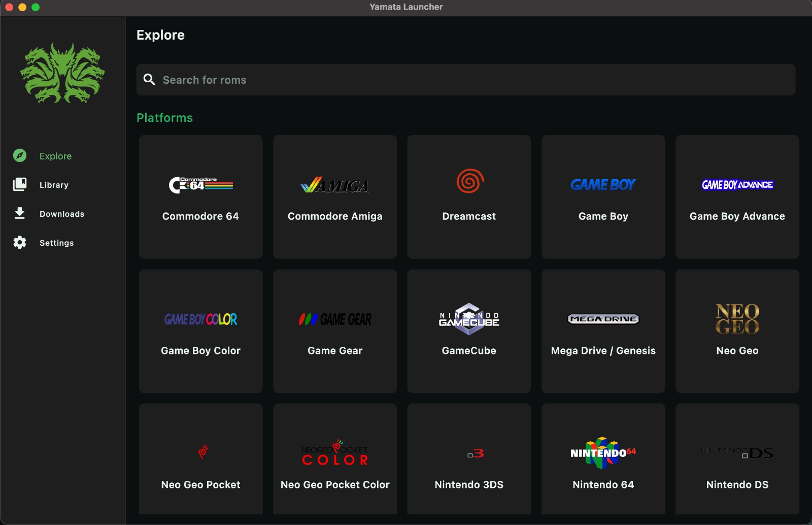Screen dimensions: 812x525
Task: Open the Game Boy Advance platform
Action: 737,197
